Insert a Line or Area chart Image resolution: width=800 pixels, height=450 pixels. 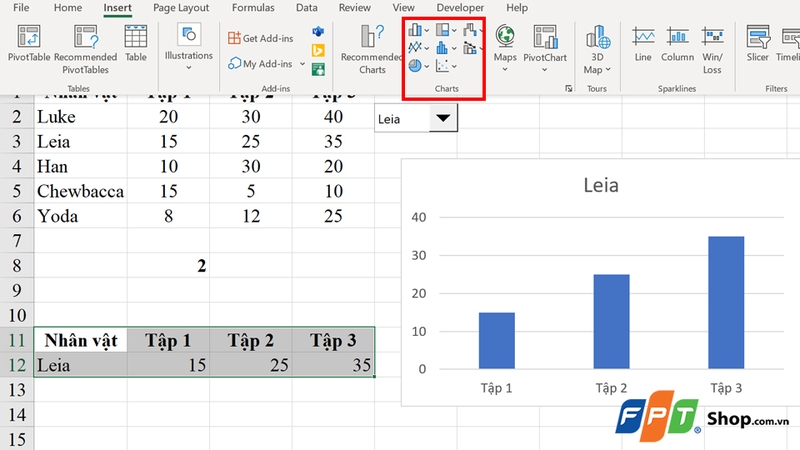[x=415, y=48]
